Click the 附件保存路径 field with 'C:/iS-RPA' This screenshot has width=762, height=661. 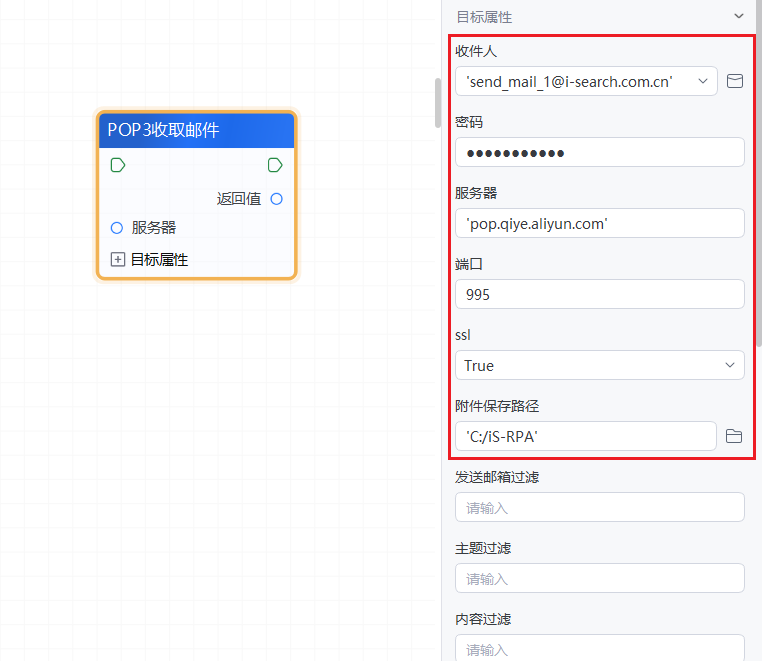(x=586, y=436)
